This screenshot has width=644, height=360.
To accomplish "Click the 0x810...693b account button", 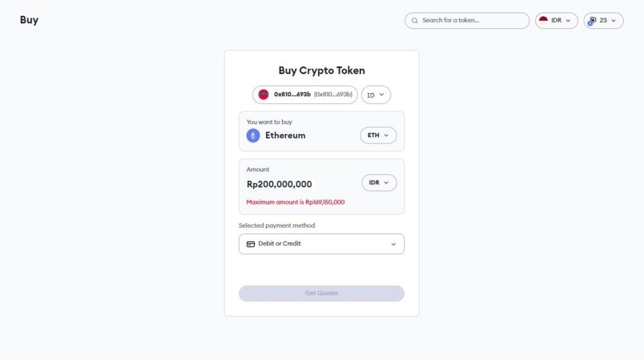I will click(305, 94).
